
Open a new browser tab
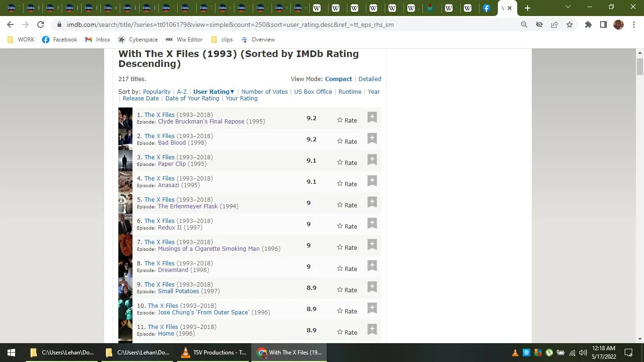(x=528, y=8)
